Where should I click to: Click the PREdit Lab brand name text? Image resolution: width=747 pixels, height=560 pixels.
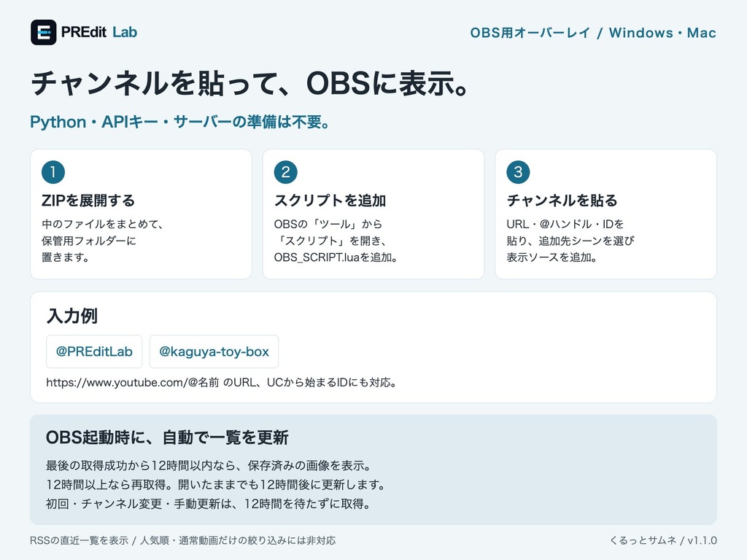coord(99,32)
